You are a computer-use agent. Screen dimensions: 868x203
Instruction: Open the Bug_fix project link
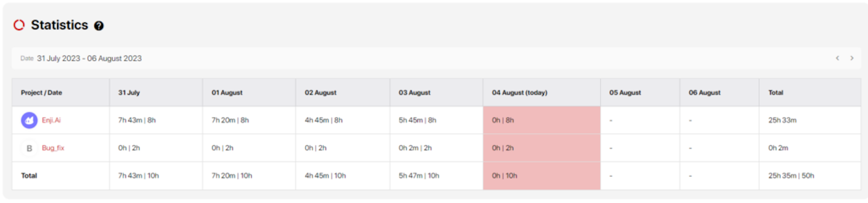tap(53, 148)
